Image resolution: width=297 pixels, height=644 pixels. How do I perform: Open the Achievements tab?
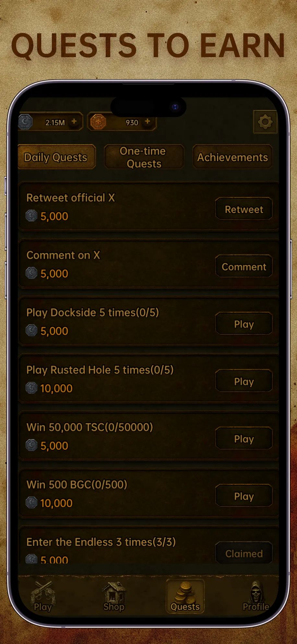(232, 157)
